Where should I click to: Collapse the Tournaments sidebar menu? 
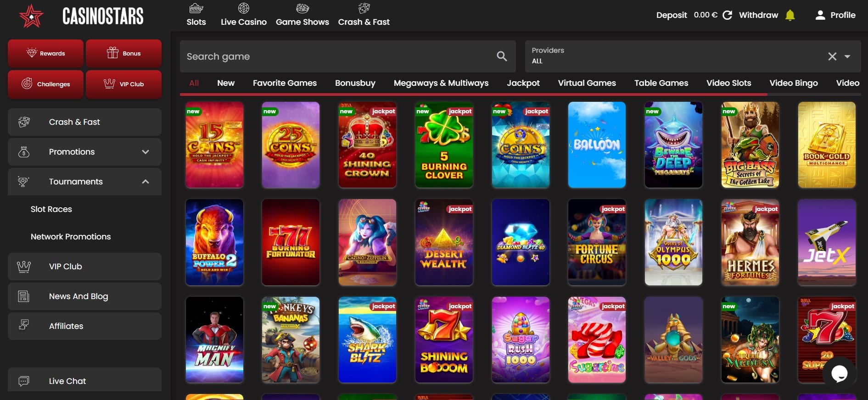coord(145,182)
